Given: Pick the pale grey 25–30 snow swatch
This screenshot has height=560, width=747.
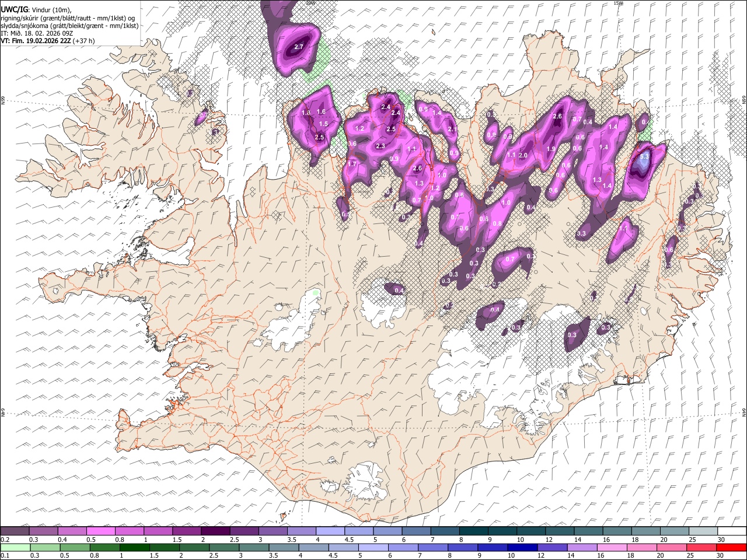Looking at the screenshot, I should pos(703,531).
